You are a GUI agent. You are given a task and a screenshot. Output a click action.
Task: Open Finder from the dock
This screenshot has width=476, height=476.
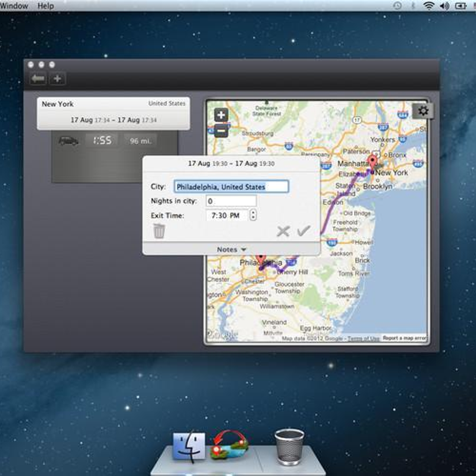189,446
